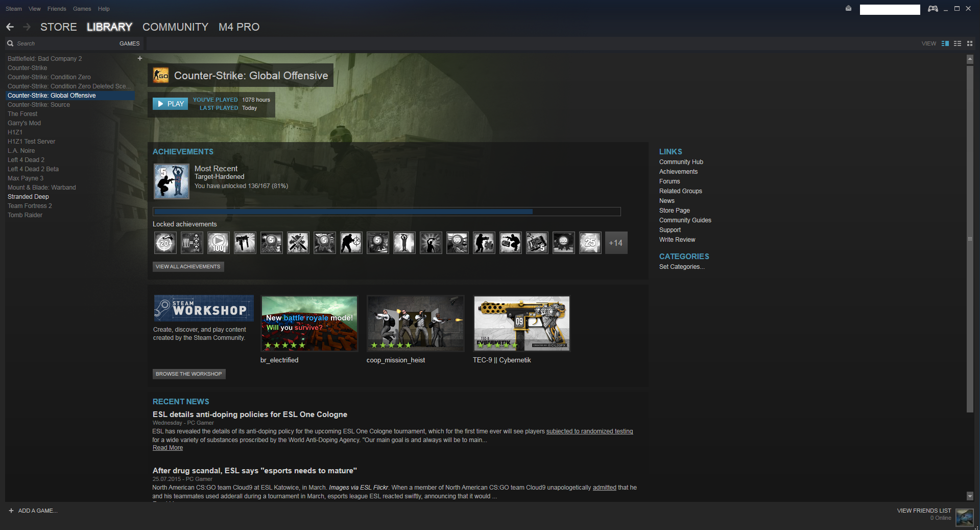Click the achievements progress bar
This screenshot has height=530, width=980.
click(387, 212)
